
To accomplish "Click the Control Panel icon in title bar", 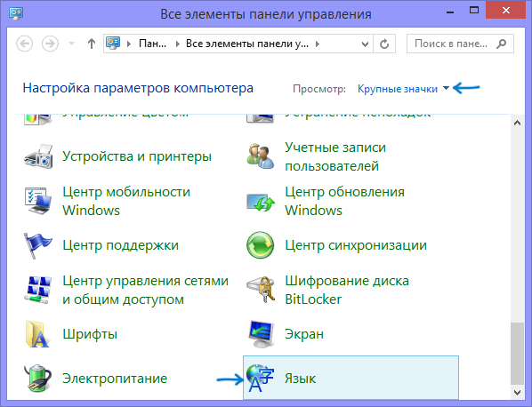I will (16, 13).
